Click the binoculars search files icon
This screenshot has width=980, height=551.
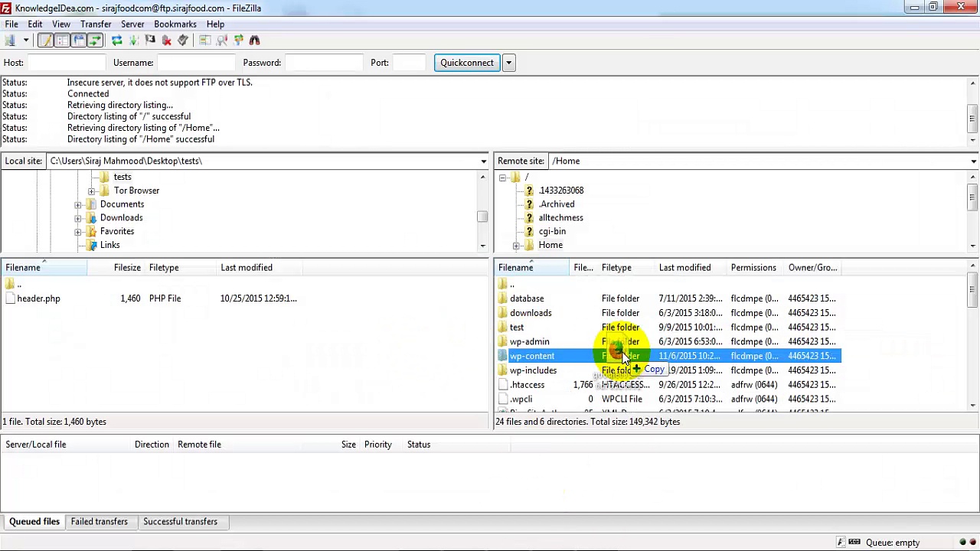click(255, 40)
